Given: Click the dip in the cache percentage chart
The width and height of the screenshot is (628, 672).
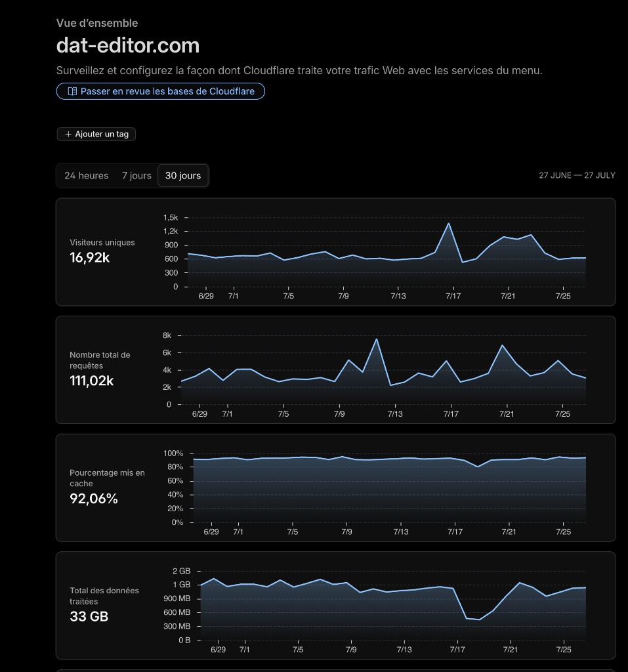Looking at the screenshot, I should click(x=478, y=467).
